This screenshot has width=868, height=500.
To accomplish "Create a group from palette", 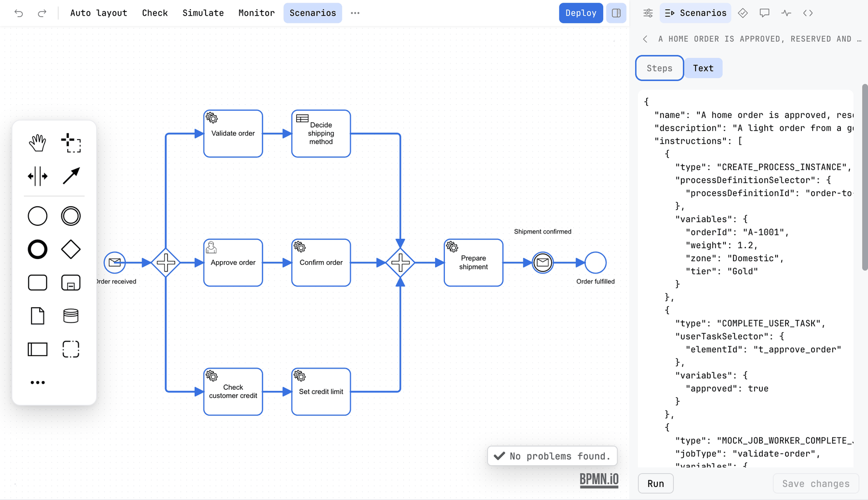I will tap(71, 349).
